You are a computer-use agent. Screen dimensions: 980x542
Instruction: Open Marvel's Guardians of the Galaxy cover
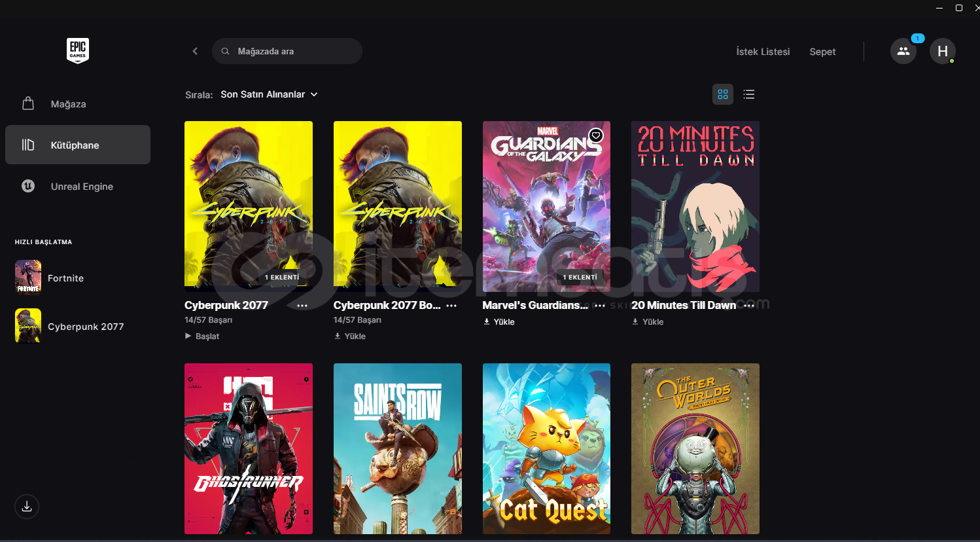[x=546, y=206]
